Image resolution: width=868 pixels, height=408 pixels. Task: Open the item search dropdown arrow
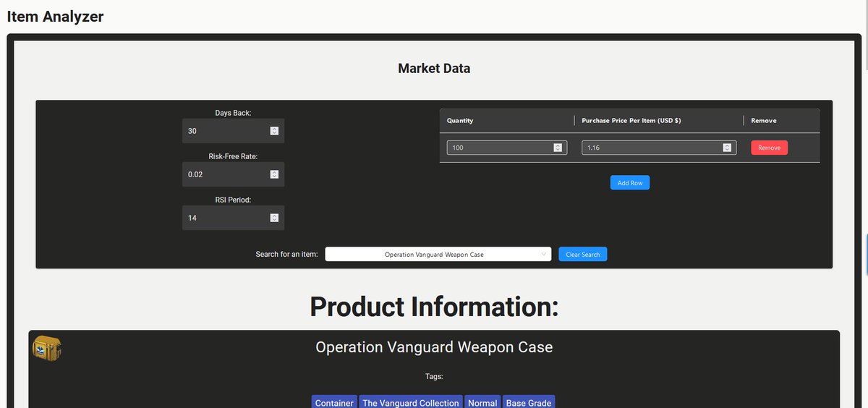[x=543, y=254]
